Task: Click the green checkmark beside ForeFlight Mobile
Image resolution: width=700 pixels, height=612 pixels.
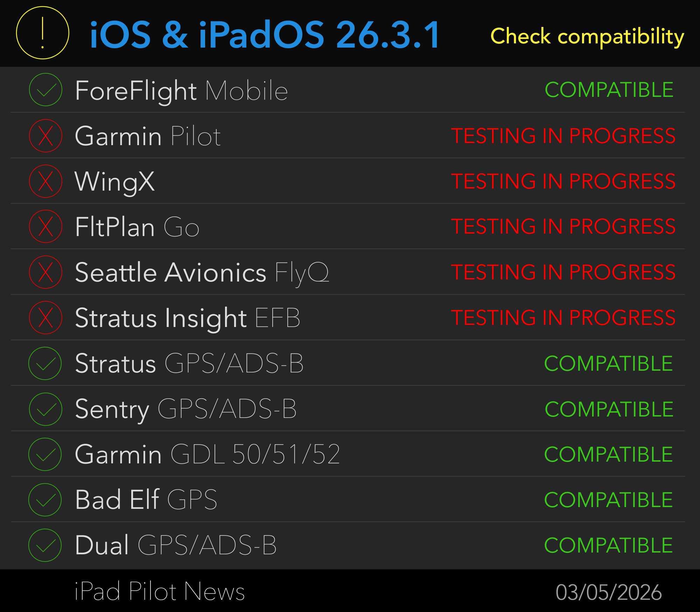Action: pos(45,90)
